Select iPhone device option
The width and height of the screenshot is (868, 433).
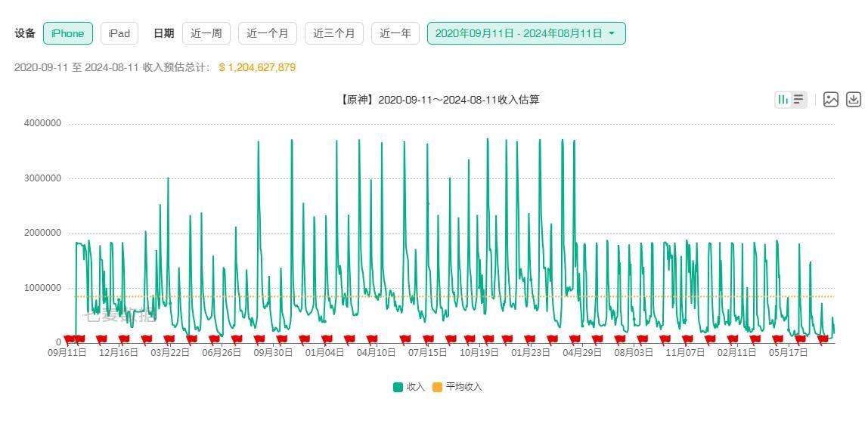point(68,33)
